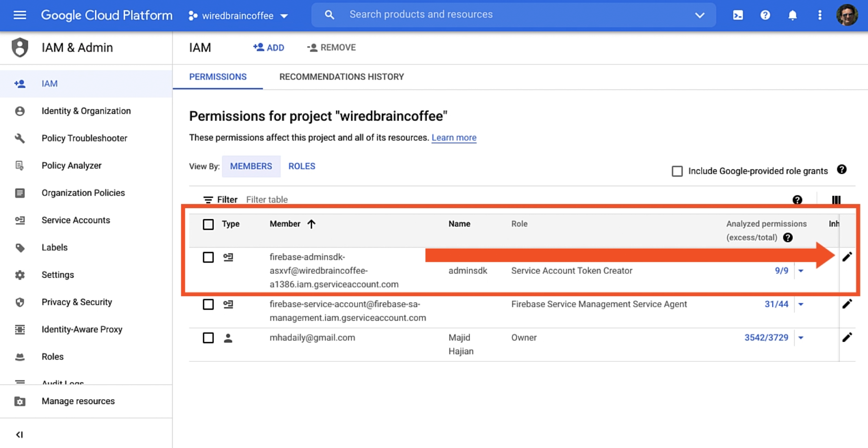Viewport: 868px width, 448px height.
Task: Edit the firebase-adminsdk member with pencil
Action: pyautogui.click(x=847, y=257)
